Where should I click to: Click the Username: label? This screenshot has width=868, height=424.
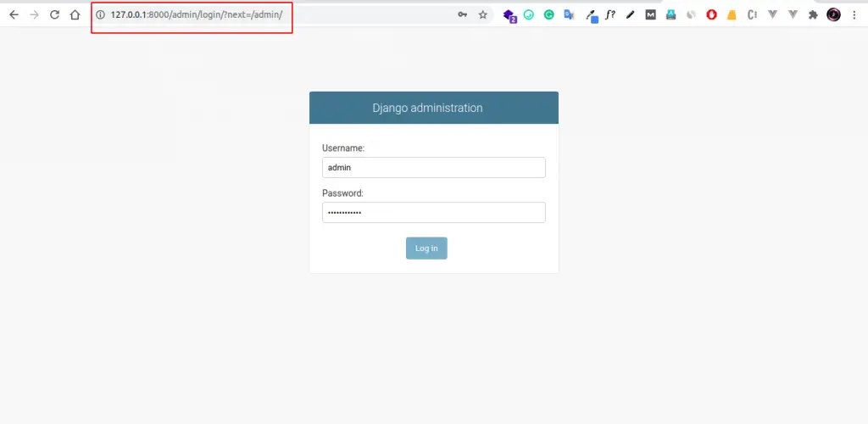(343, 148)
